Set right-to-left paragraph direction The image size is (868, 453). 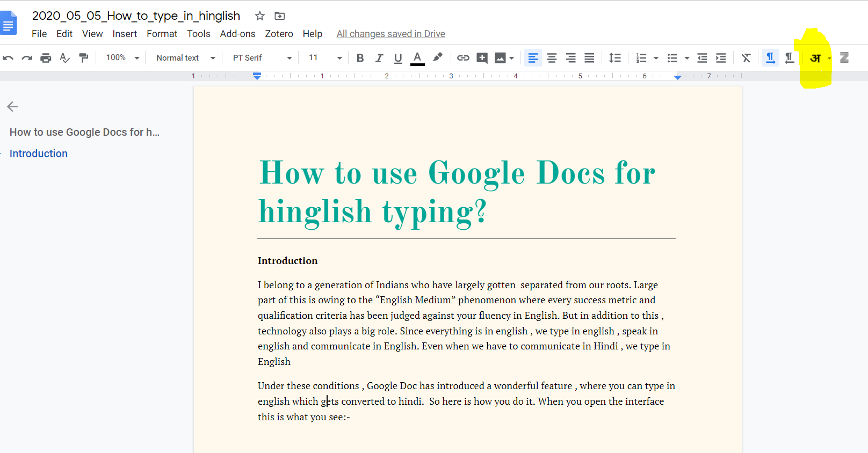tap(789, 58)
